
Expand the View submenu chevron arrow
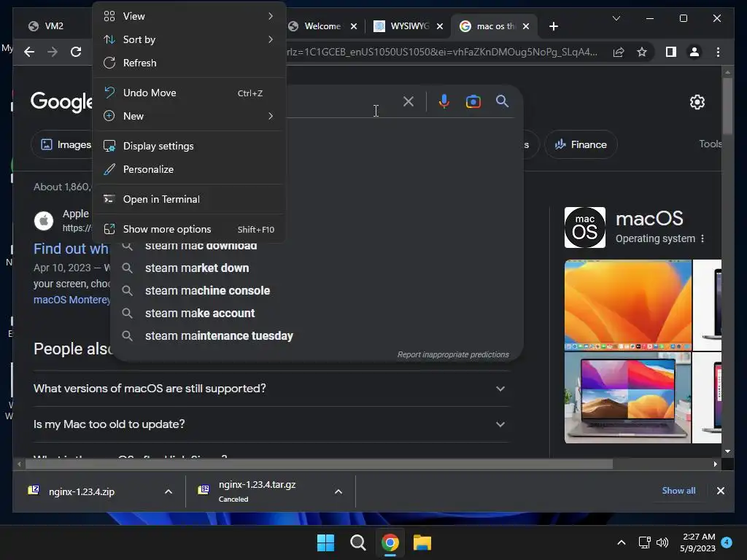pos(271,16)
